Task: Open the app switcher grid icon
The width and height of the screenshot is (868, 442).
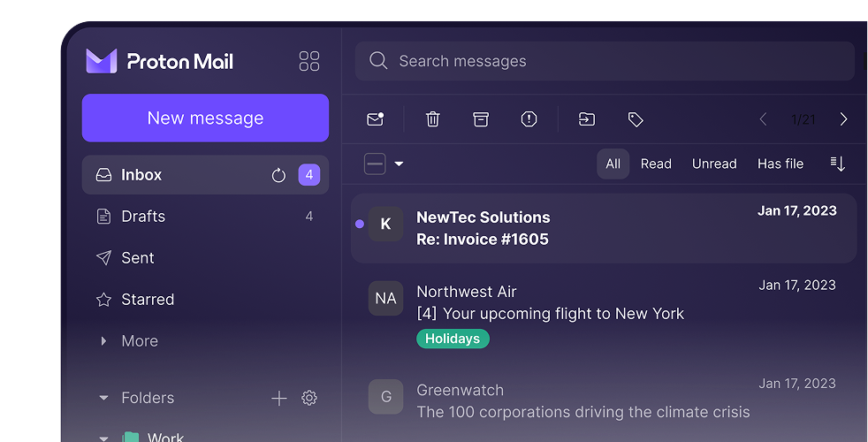Action: 309,61
